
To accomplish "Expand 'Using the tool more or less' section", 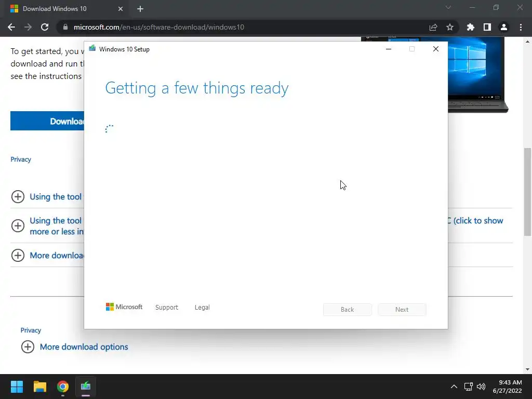I will [18, 225].
